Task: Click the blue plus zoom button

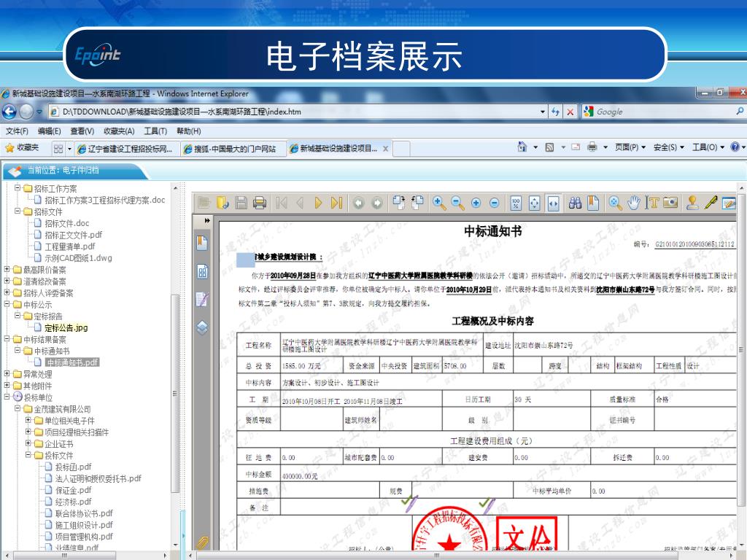Action: pyautogui.click(x=476, y=203)
